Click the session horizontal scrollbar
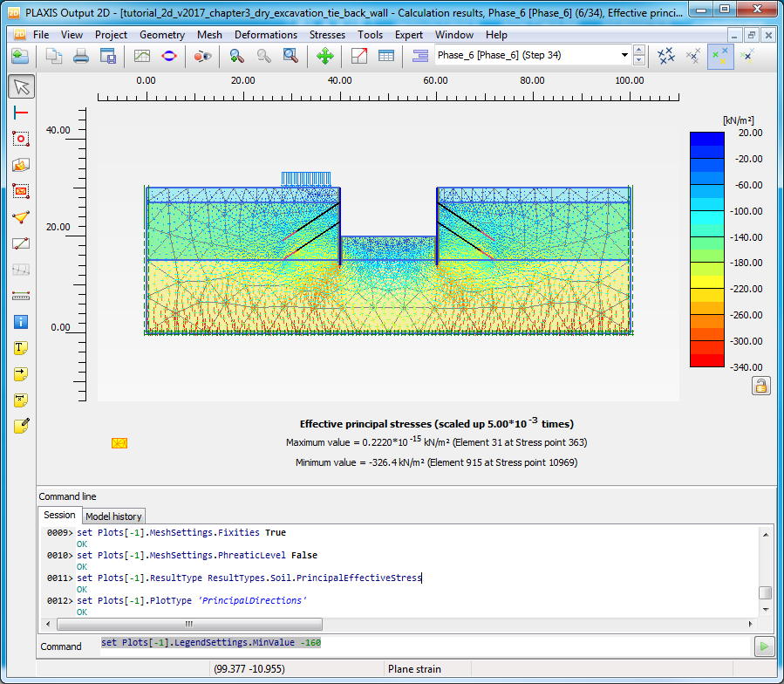 pyautogui.click(x=189, y=625)
